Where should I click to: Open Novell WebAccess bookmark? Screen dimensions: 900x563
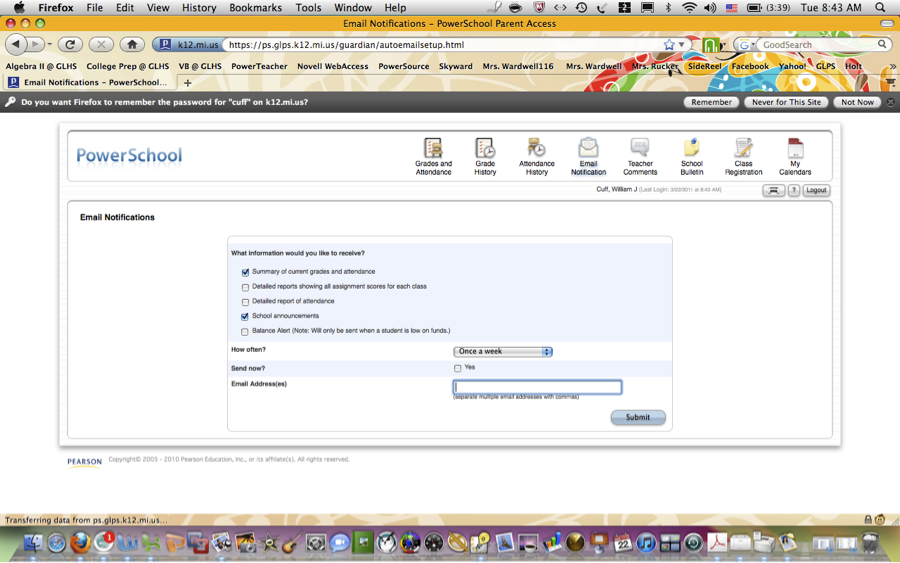pyautogui.click(x=333, y=67)
